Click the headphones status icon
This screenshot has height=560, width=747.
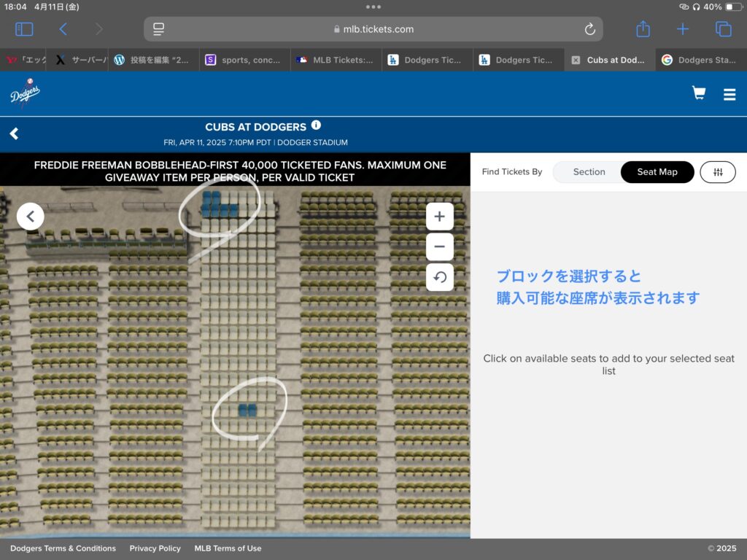click(696, 7)
